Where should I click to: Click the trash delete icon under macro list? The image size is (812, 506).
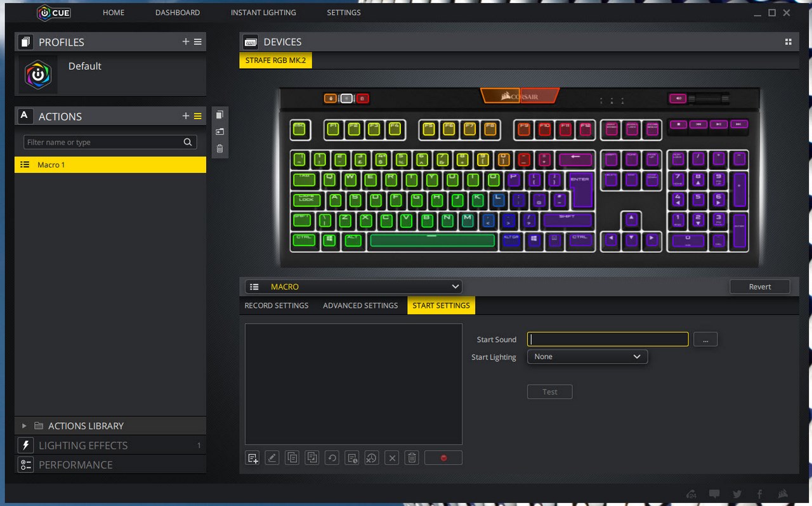[x=412, y=458]
